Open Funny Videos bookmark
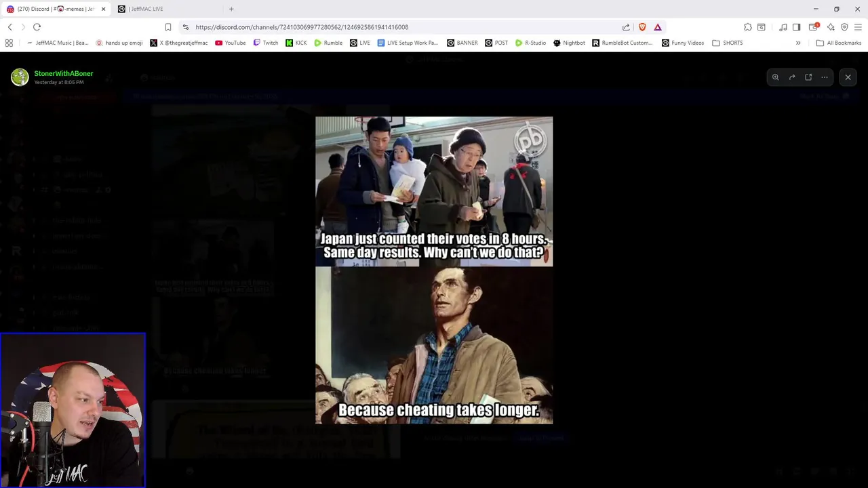This screenshot has height=488, width=868. pyautogui.click(x=683, y=43)
